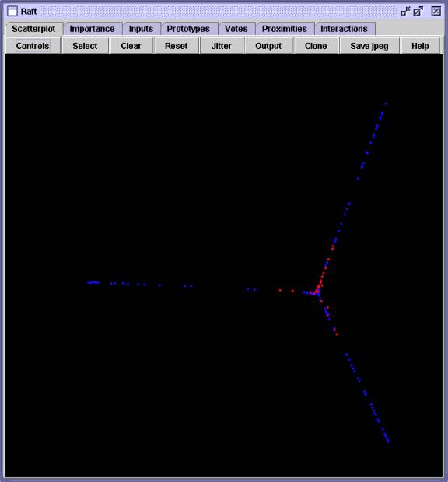
Task: Show the Proximities tab
Action: tap(285, 29)
